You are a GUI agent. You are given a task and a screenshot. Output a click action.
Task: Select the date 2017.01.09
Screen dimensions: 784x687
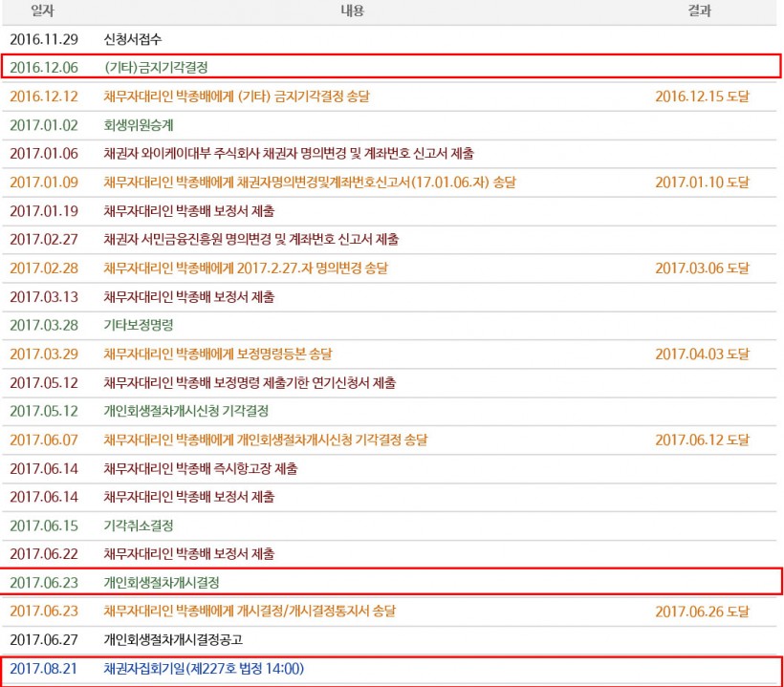[44, 182]
